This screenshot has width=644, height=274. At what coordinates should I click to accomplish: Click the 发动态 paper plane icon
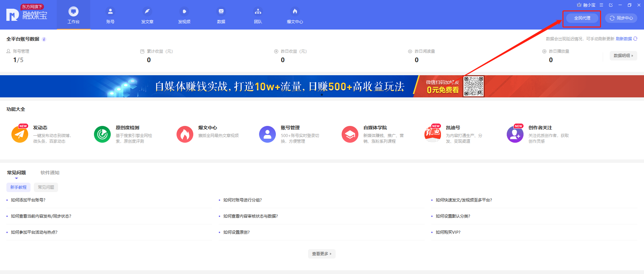(20, 134)
